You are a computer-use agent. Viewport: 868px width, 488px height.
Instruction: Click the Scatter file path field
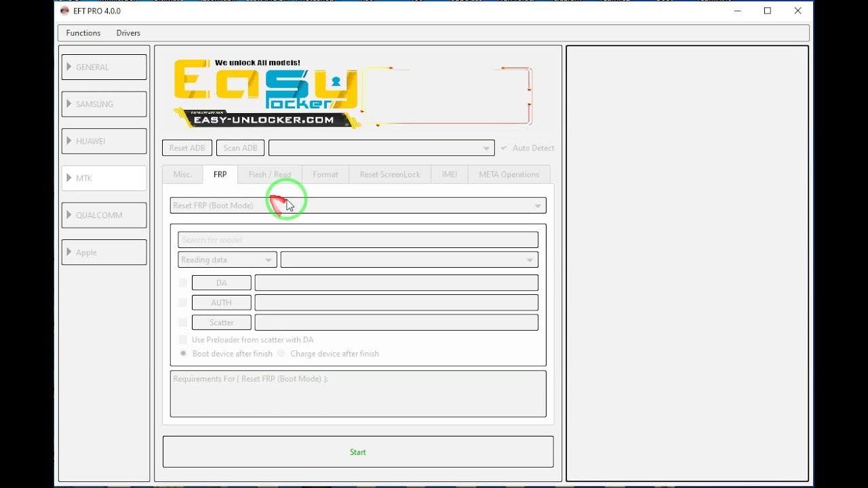click(397, 323)
